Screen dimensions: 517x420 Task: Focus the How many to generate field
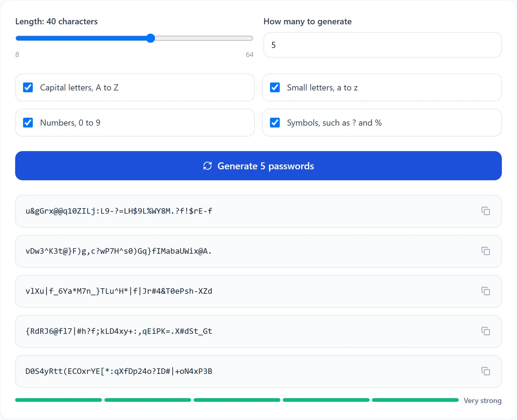pyautogui.click(x=383, y=45)
